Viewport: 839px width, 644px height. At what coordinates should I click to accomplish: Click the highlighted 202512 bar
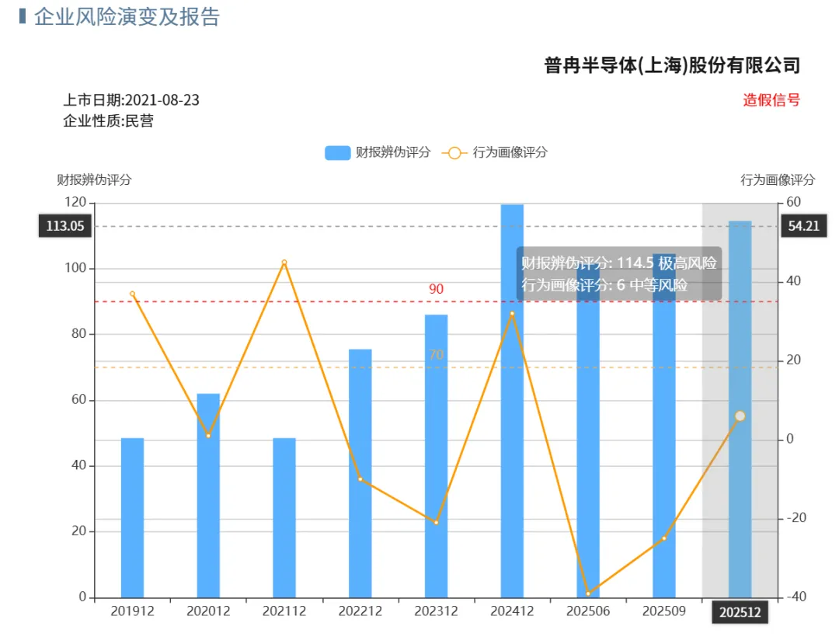[740, 409]
